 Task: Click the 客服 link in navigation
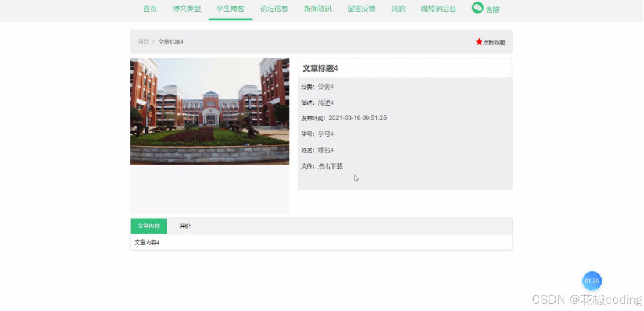492,10
